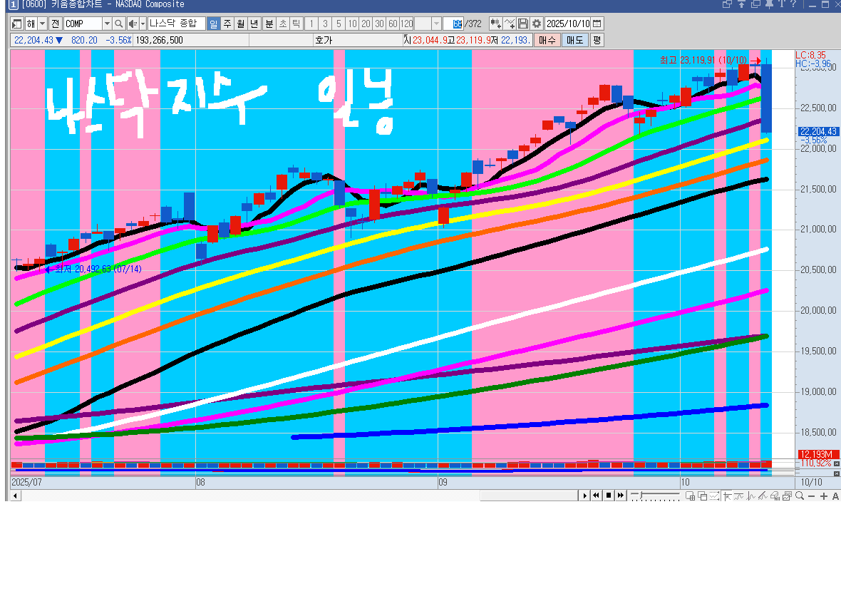The height and width of the screenshot is (616, 841).
Task: Click the overlapping windows icon
Action: tap(702, 496)
